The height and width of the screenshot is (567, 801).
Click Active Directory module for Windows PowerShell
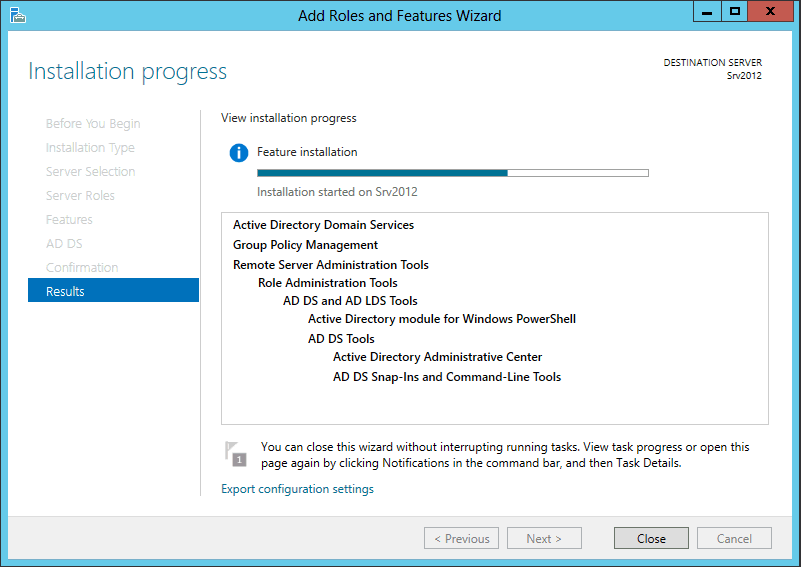click(x=442, y=319)
